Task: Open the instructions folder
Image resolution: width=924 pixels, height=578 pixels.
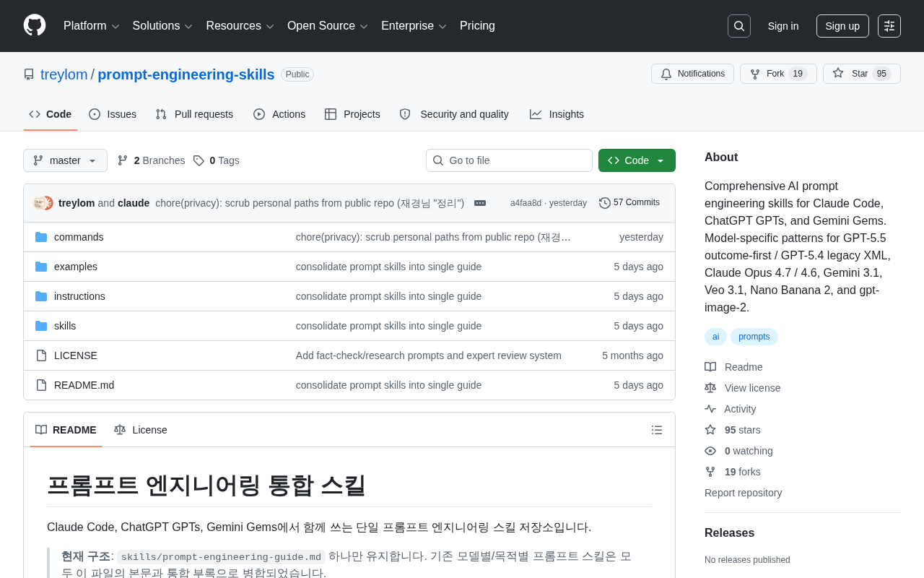Action: pyautogui.click(x=79, y=296)
